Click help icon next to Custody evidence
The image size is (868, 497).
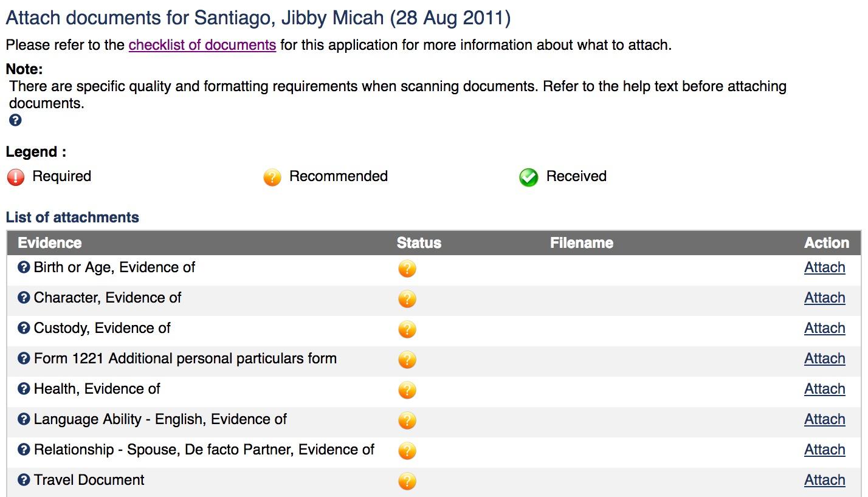24,328
